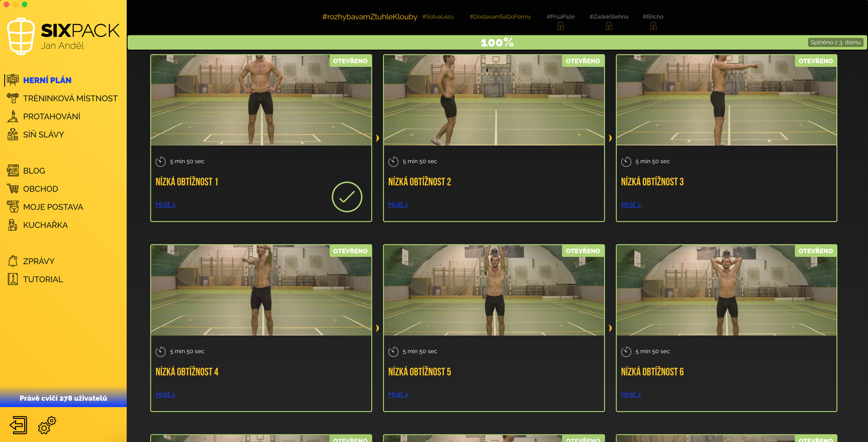Open Tréninková místnost dumbbell icon
The width and height of the screenshot is (868, 442).
coord(13,98)
